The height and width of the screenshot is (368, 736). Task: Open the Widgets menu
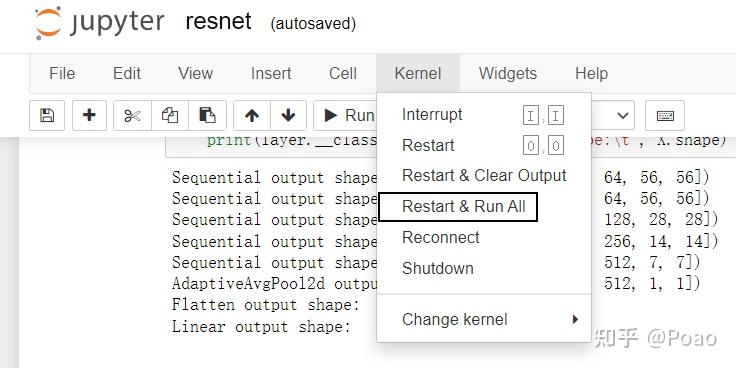[x=508, y=74]
